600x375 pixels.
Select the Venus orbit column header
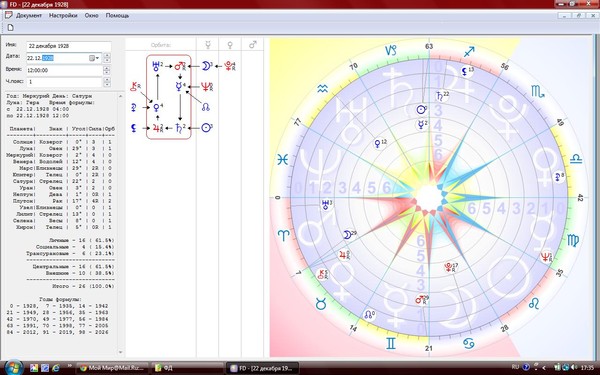click(230, 45)
